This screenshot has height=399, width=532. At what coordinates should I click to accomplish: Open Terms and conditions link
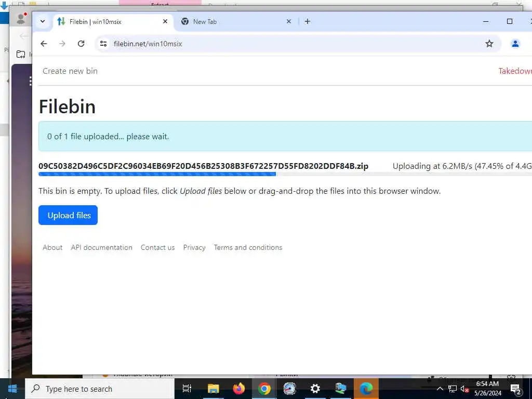(x=248, y=247)
